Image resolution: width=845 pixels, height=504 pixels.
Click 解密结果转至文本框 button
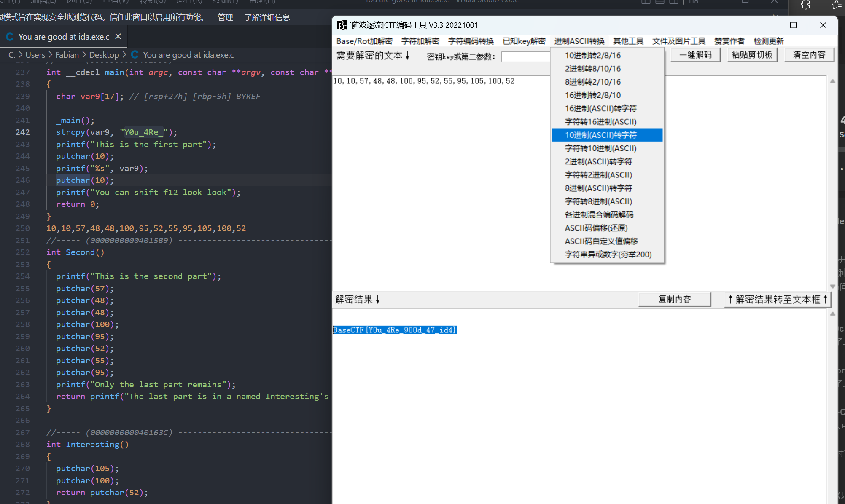pyautogui.click(x=777, y=299)
